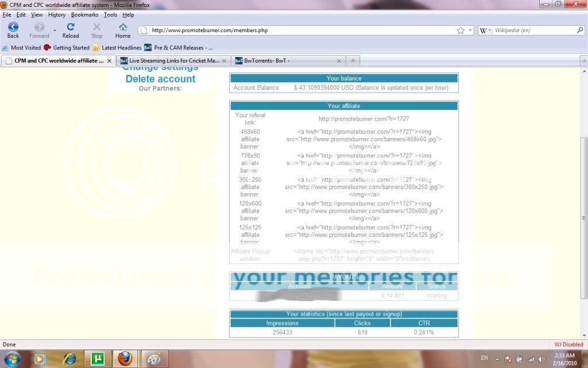The height and width of the screenshot is (368, 588).
Task: Open Paint from the taskbar
Action: coord(154,359)
